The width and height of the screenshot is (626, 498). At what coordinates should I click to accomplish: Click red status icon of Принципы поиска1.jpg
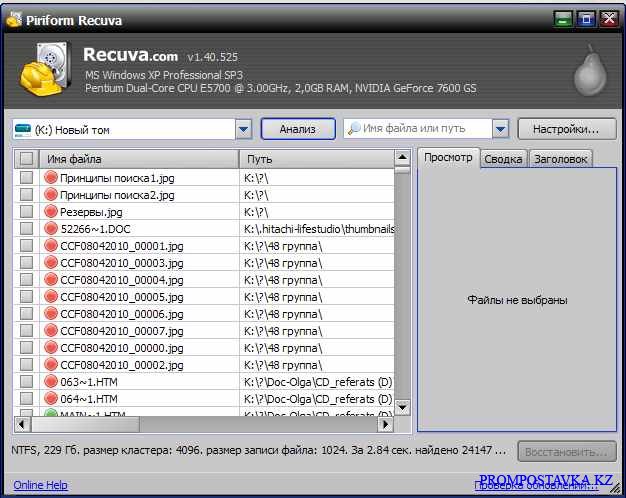51,177
